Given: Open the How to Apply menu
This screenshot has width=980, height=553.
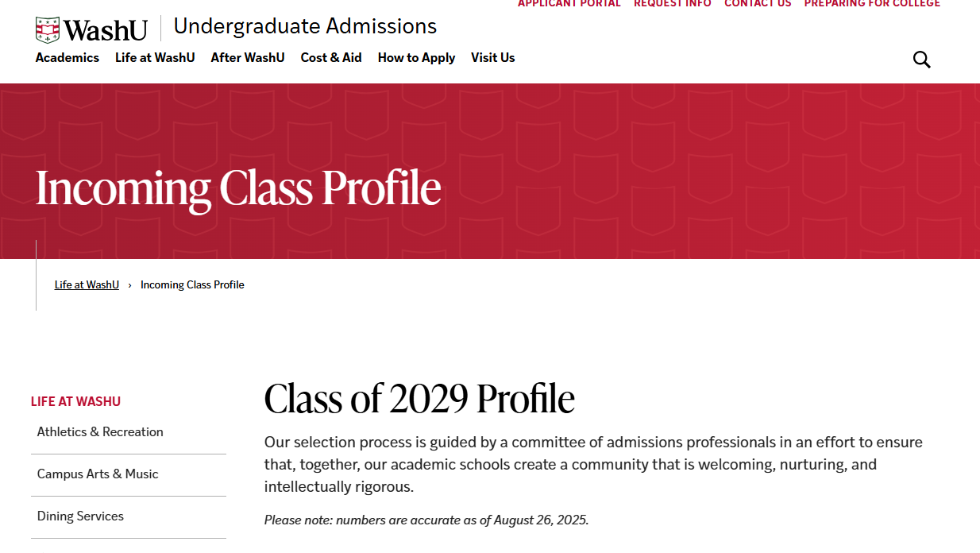Looking at the screenshot, I should click(x=416, y=58).
